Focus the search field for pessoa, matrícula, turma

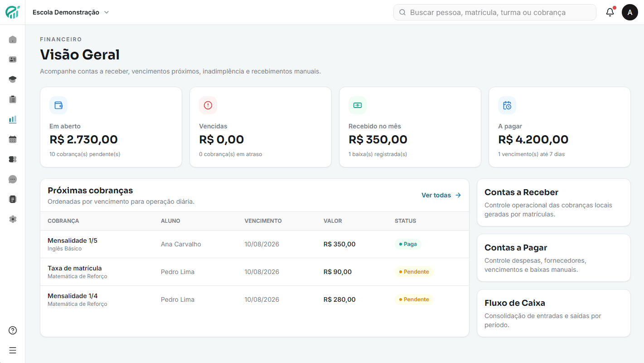(495, 13)
